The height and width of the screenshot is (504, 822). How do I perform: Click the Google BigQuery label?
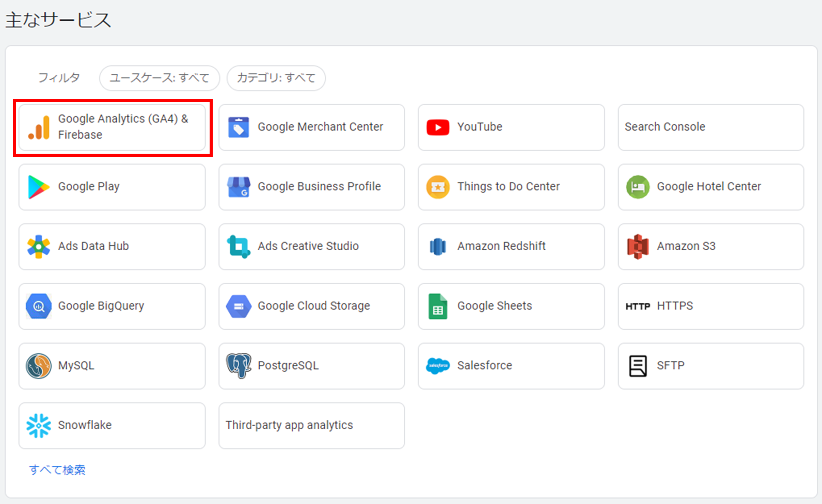[101, 306]
